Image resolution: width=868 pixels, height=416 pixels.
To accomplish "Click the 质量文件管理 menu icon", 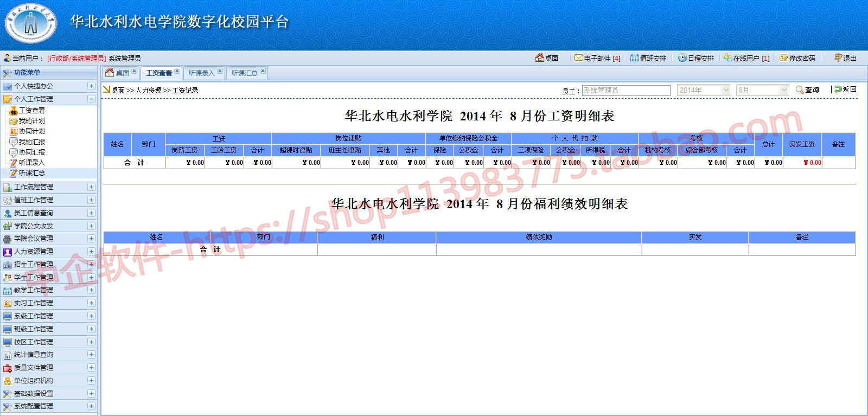I will coord(8,368).
